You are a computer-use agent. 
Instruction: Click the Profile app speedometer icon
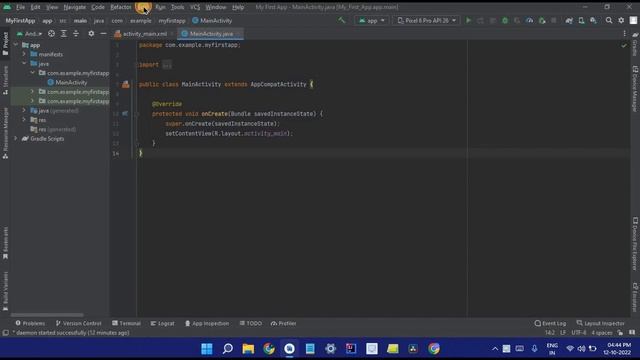(529, 20)
